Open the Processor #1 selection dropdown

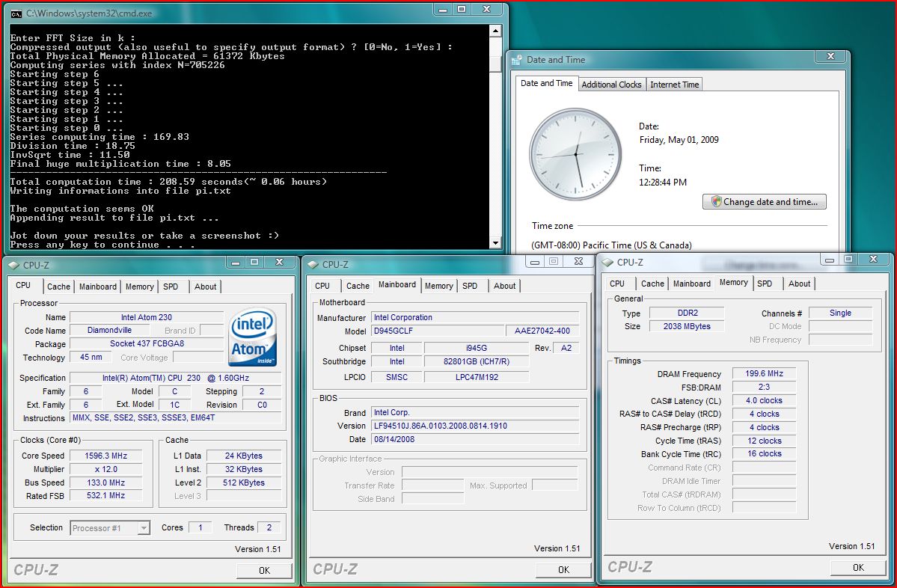144,528
